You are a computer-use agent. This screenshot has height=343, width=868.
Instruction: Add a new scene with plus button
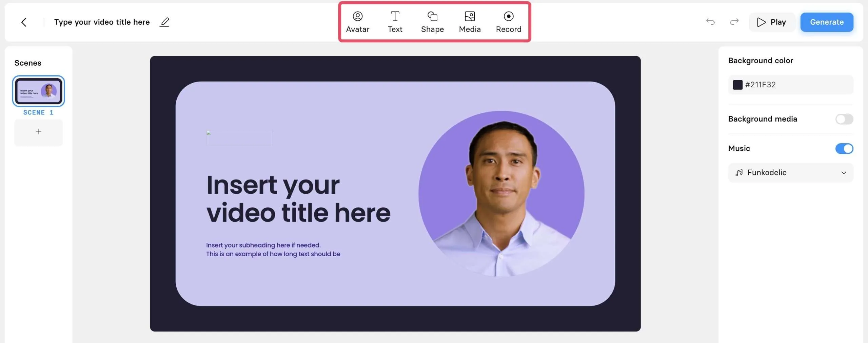pyautogui.click(x=39, y=132)
